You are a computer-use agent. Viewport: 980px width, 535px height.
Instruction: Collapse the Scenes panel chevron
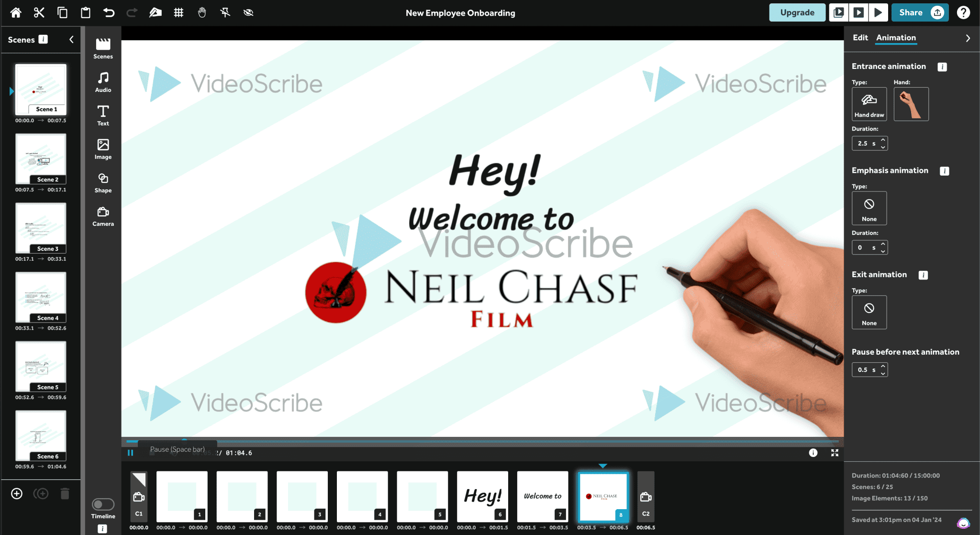[x=71, y=39]
